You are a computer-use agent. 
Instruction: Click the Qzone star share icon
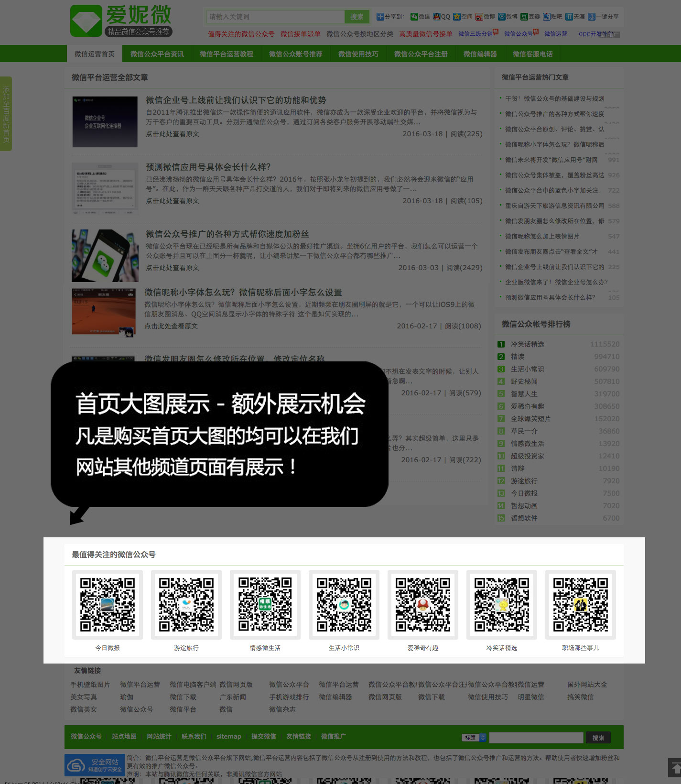(457, 17)
